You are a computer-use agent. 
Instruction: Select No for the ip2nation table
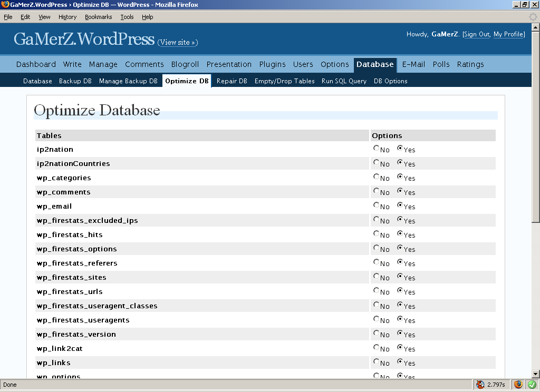pyautogui.click(x=376, y=148)
